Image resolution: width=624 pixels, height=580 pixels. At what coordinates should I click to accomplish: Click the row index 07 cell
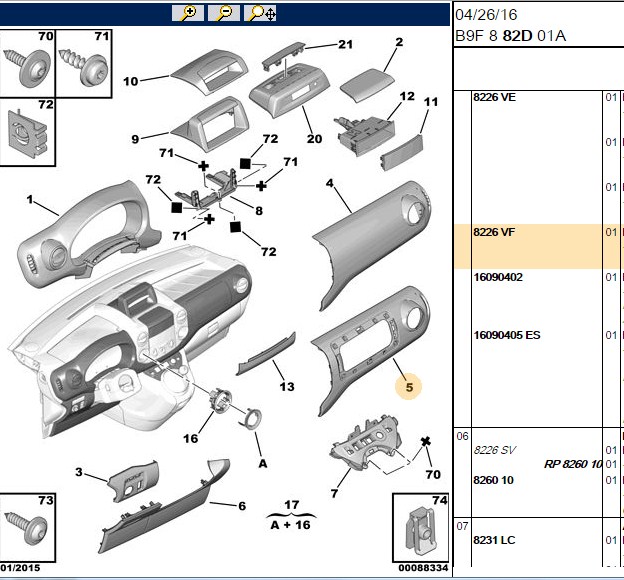(x=462, y=527)
